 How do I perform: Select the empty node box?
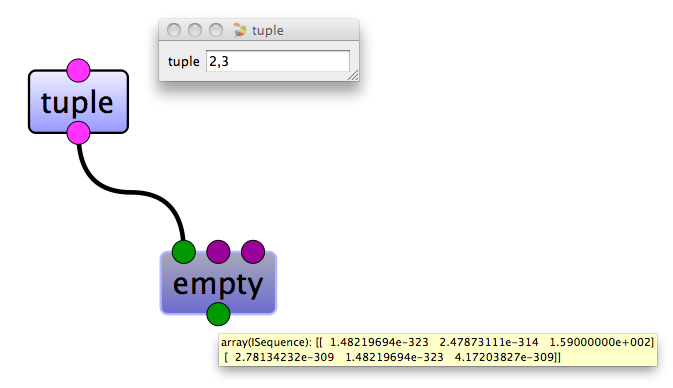218,283
